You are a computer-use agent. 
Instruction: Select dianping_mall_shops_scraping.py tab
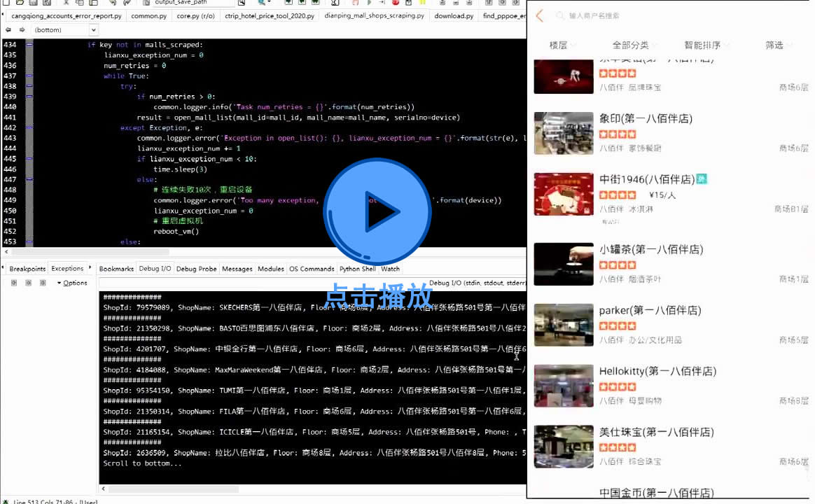tap(374, 15)
